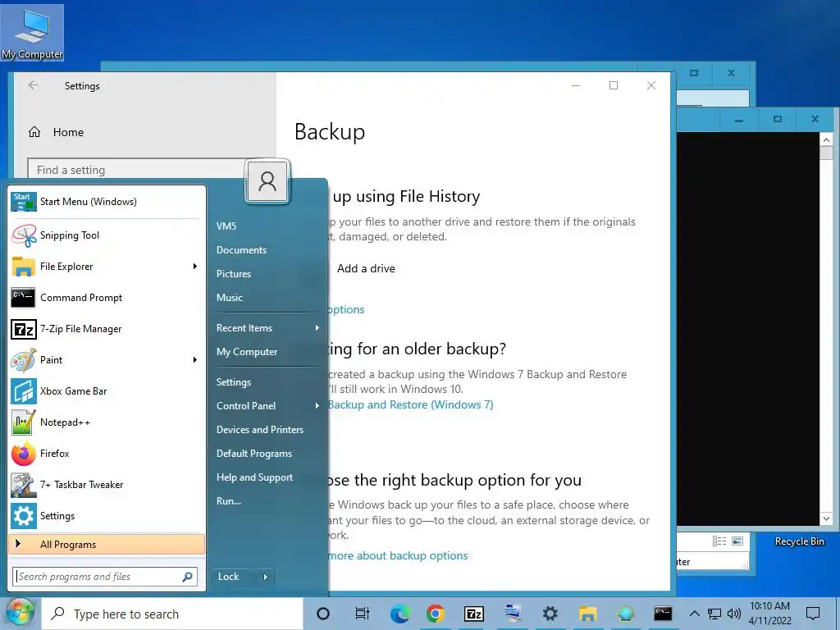
Task: Open Help and Support
Action: [x=254, y=477]
